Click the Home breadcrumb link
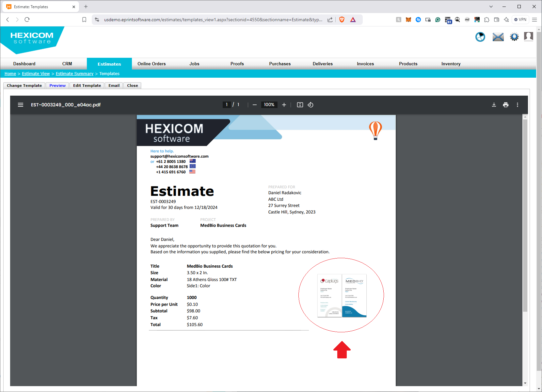 point(10,74)
